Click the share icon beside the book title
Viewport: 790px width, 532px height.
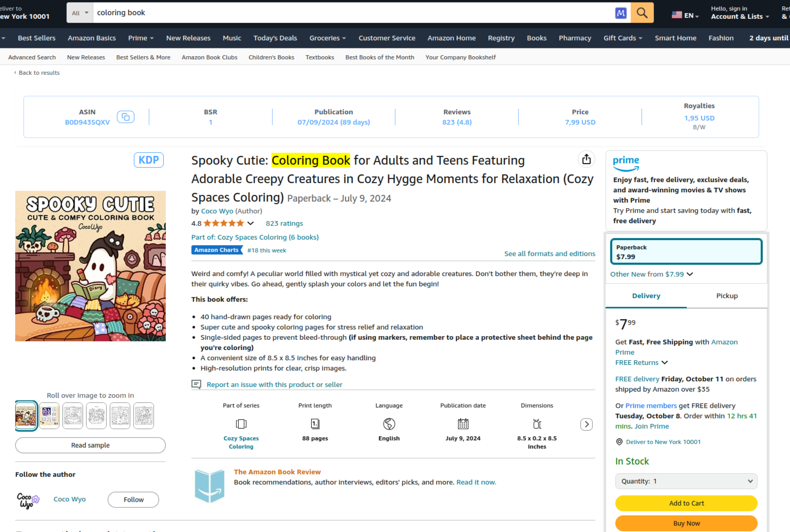587,159
